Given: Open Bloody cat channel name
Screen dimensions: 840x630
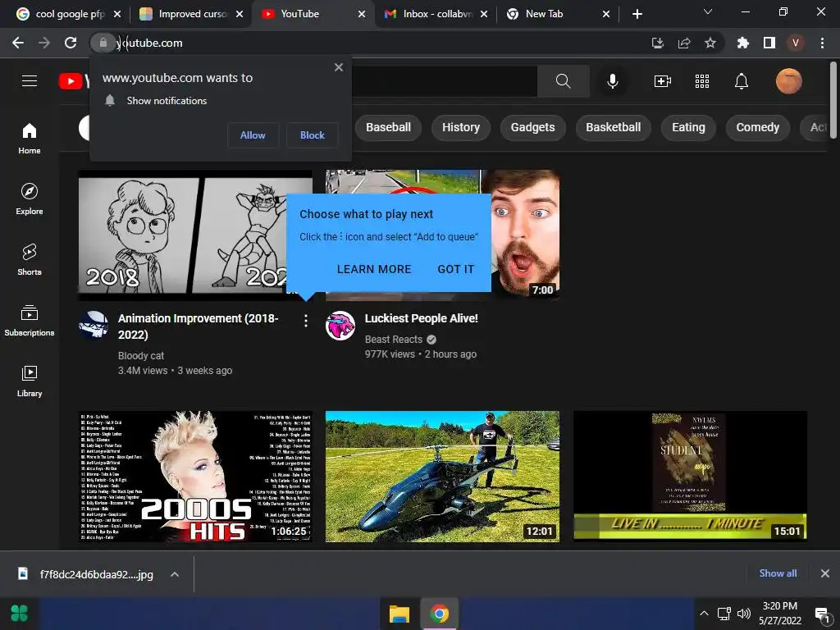Looking at the screenshot, I should pyautogui.click(x=141, y=356).
